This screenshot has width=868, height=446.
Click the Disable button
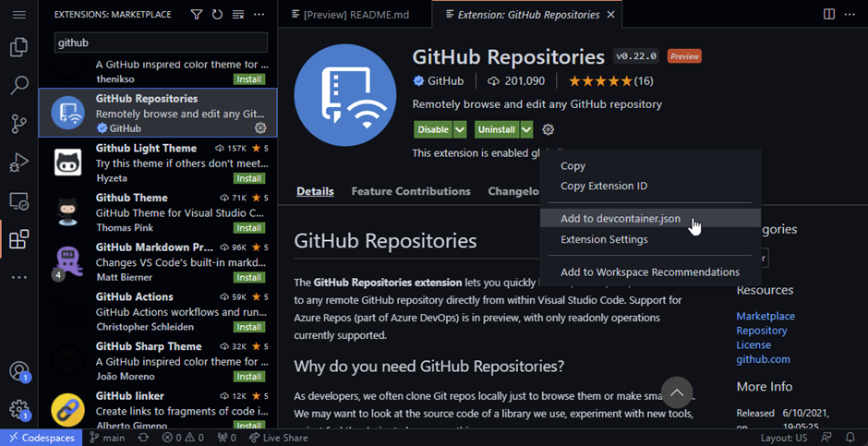[x=433, y=129]
